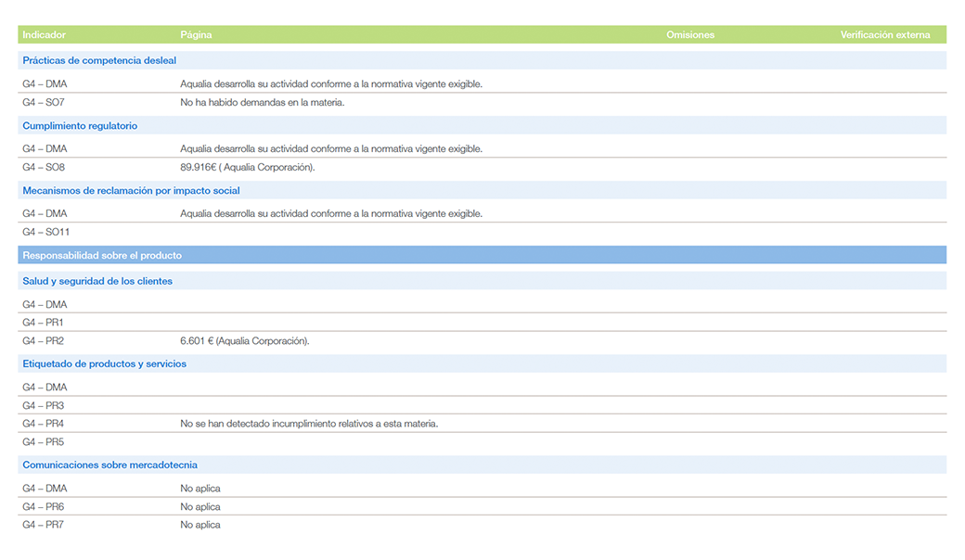Click the G4 – SO7 indicator
Screen dimensions: 965x560
pyautogui.click(x=44, y=103)
